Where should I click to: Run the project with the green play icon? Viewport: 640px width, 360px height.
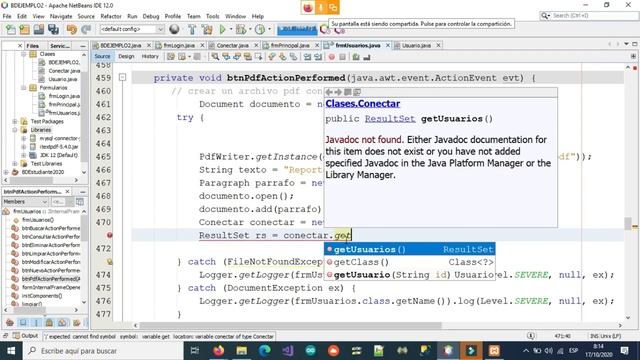click(222, 29)
